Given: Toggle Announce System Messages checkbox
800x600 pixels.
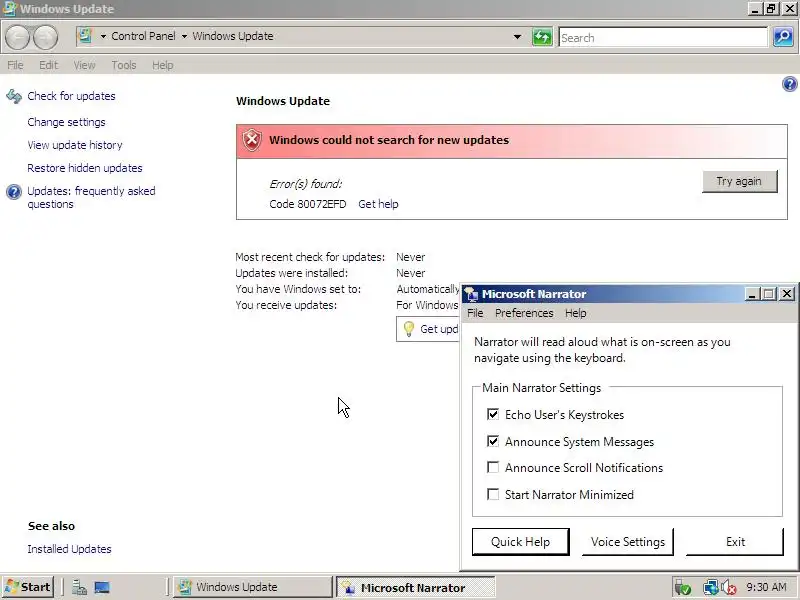Looking at the screenshot, I should point(493,441).
